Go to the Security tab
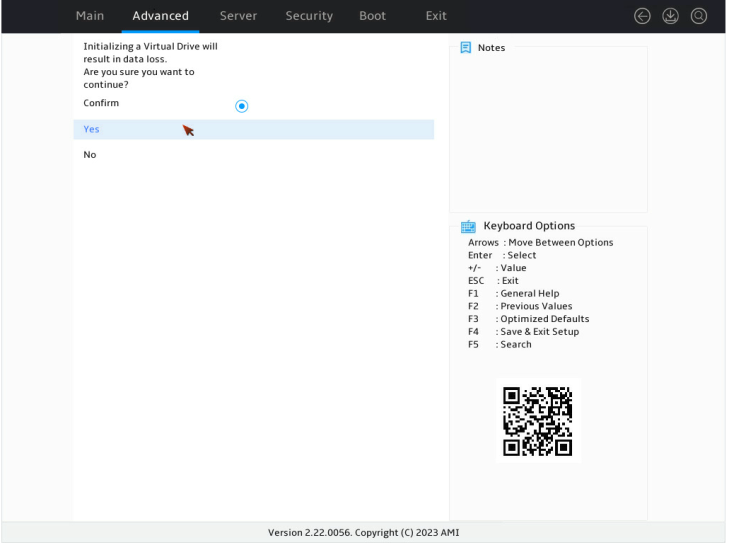Screen dimensions: 729x545 point(309,16)
